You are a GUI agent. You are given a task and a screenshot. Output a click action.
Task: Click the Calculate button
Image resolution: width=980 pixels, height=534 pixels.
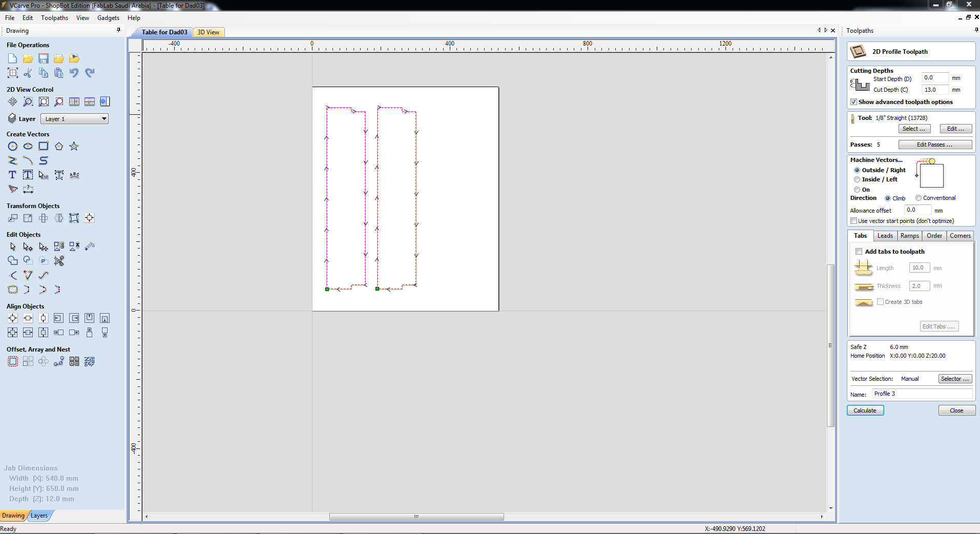pyautogui.click(x=865, y=410)
